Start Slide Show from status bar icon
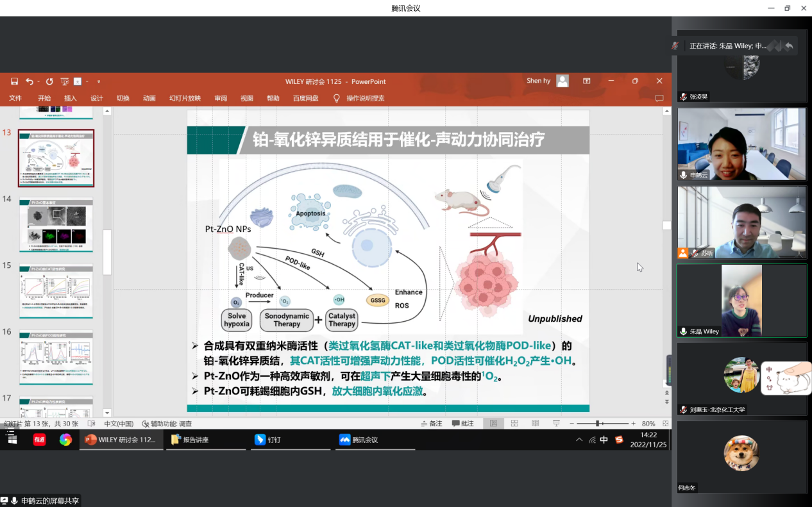The image size is (812, 507). (x=556, y=424)
